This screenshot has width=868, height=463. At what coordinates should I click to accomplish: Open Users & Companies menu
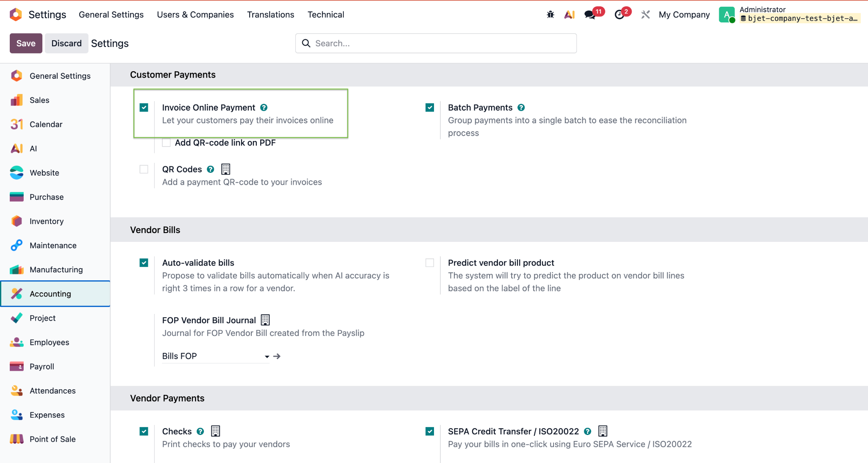(x=195, y=15)
